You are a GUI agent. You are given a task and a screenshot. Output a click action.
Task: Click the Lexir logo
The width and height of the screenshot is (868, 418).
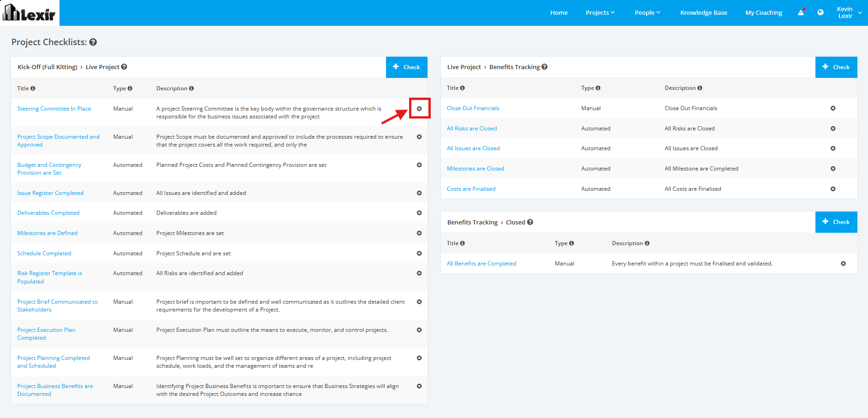pyautogui.click(x=29, y=12)
